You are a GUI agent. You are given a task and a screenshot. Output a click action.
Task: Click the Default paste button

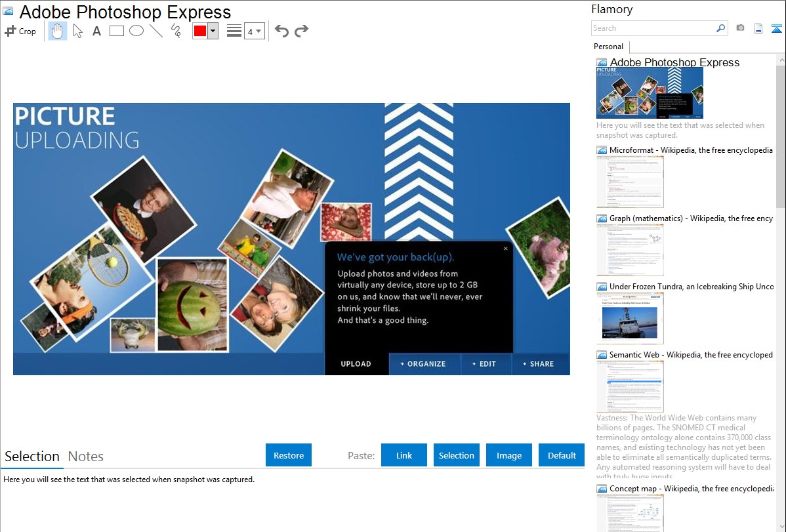[x=562, y=455]
